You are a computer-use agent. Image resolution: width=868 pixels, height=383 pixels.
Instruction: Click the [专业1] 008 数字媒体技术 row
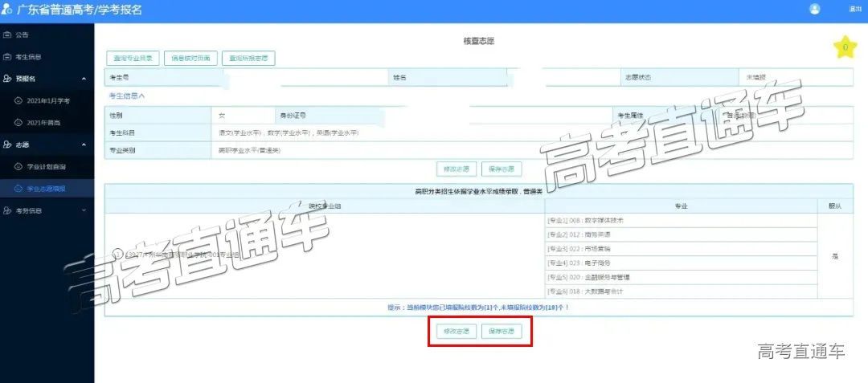[x=682, y=221]
